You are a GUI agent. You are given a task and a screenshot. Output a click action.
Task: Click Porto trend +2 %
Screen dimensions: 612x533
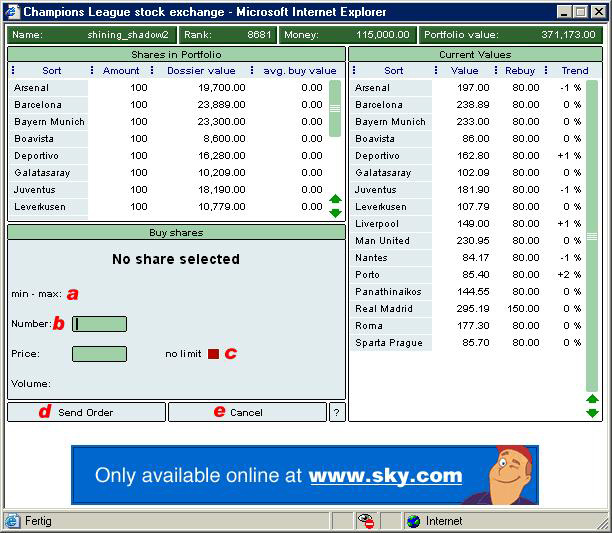(569, 275)
